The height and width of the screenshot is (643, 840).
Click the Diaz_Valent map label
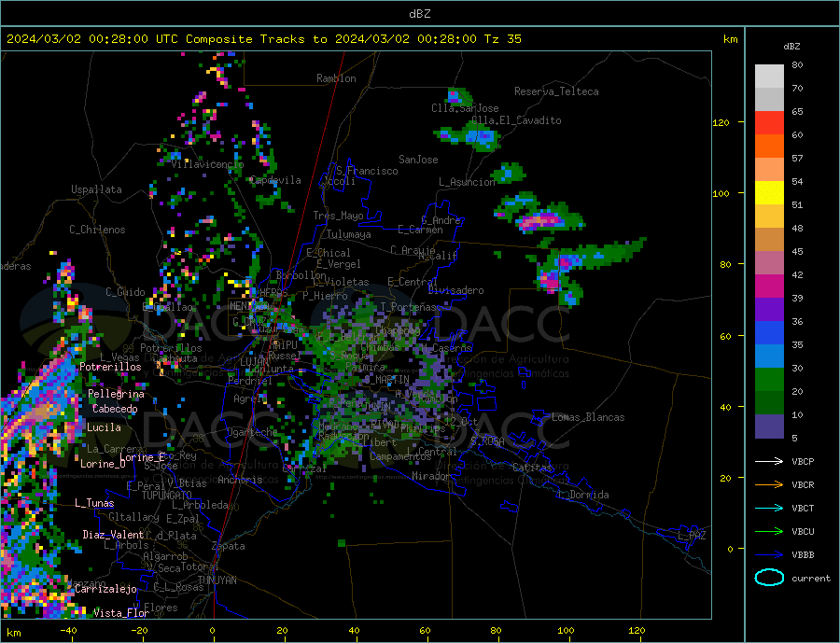point(113,535)
